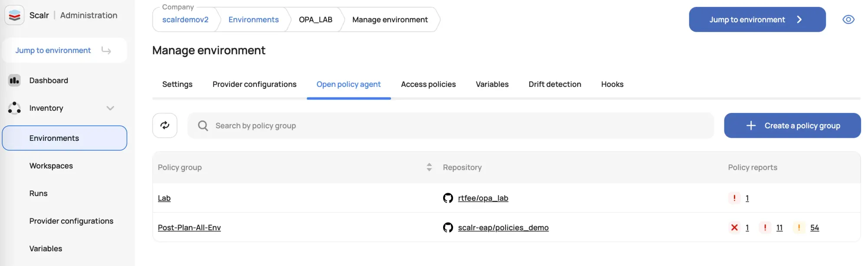868x266 pixels.
Task: Click the Scalr logo icon
Action: 14,16
